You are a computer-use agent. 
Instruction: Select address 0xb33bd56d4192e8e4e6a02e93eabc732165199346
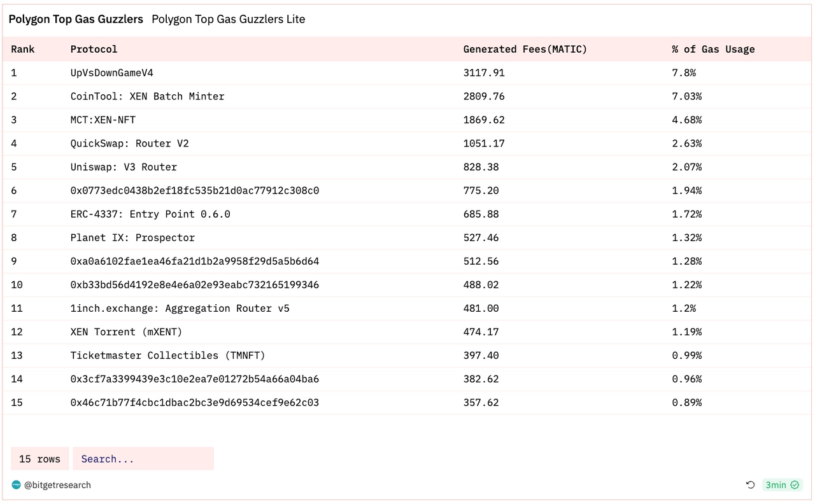click(x=195, y=284)
